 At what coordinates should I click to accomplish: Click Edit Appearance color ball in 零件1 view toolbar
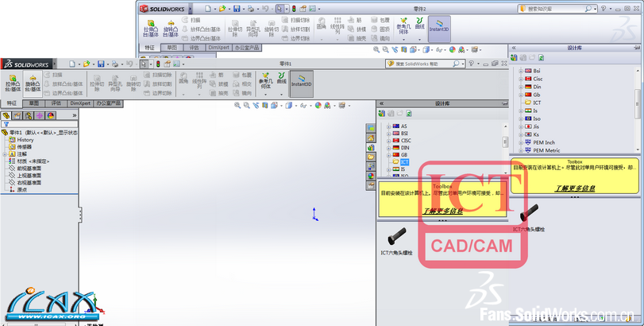tap(318, 106)
